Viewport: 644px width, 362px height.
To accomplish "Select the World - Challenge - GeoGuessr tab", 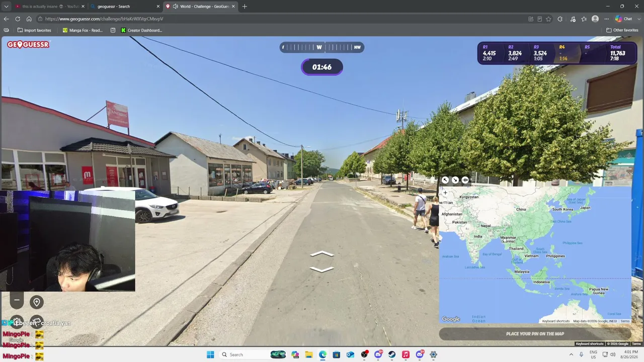I will click(x=201, y=7).
